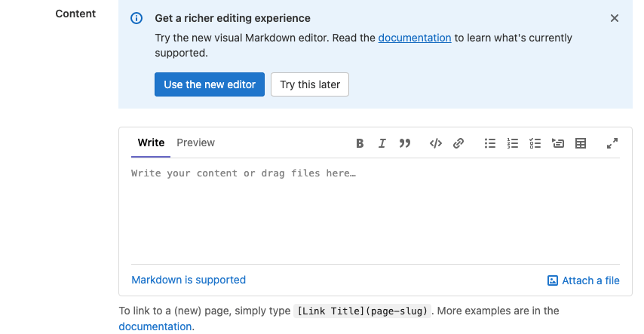Add a task checklist
This screenshot has width=644, height=334.
click(x=535, y=143)
